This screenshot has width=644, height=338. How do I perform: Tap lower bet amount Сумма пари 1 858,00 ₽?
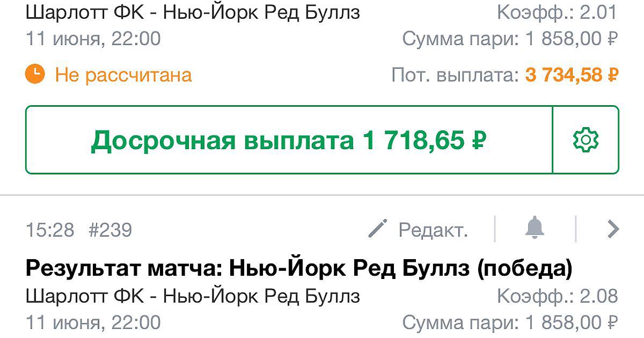pos(510,322)
